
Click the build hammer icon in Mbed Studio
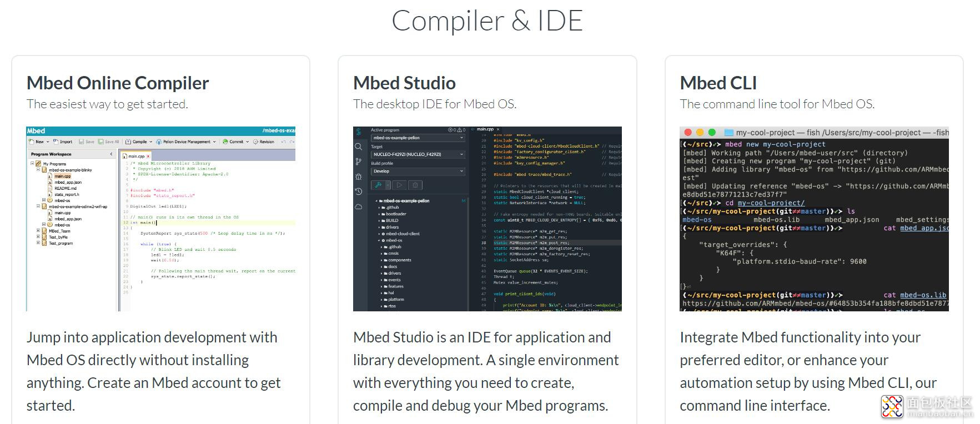[378, 185]
